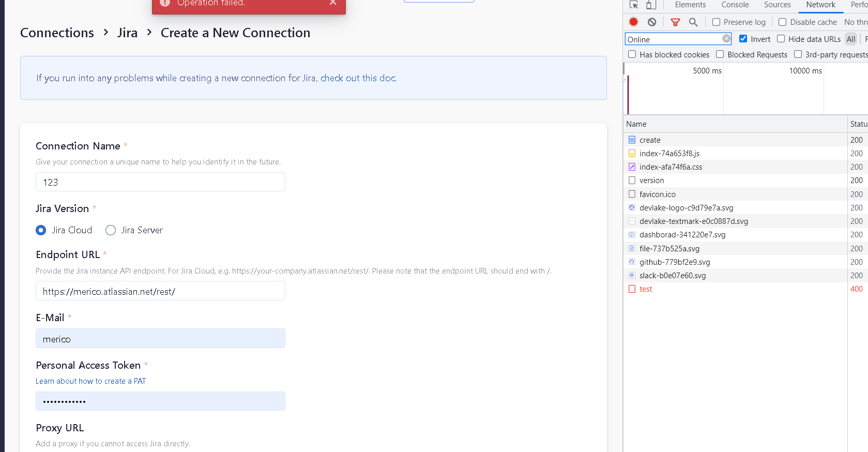
Task: Close the Operation failed notification
Action: (x=333, y=3)
